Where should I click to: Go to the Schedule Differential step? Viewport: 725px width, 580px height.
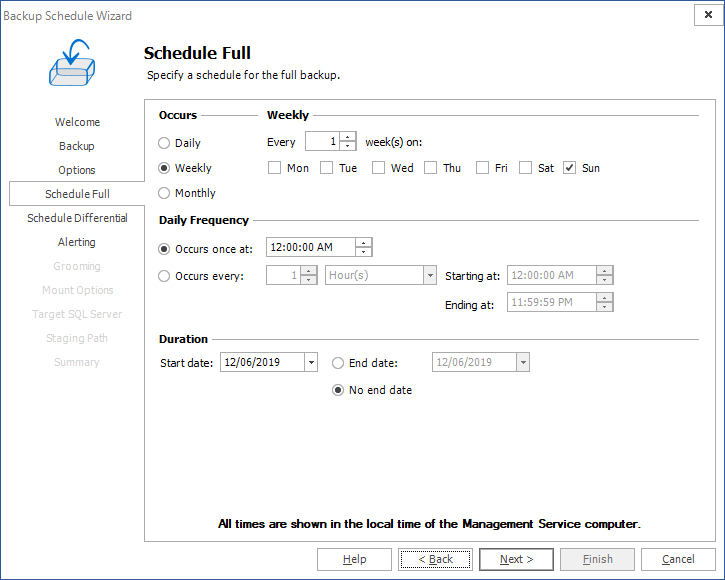[x=77, y=218]
